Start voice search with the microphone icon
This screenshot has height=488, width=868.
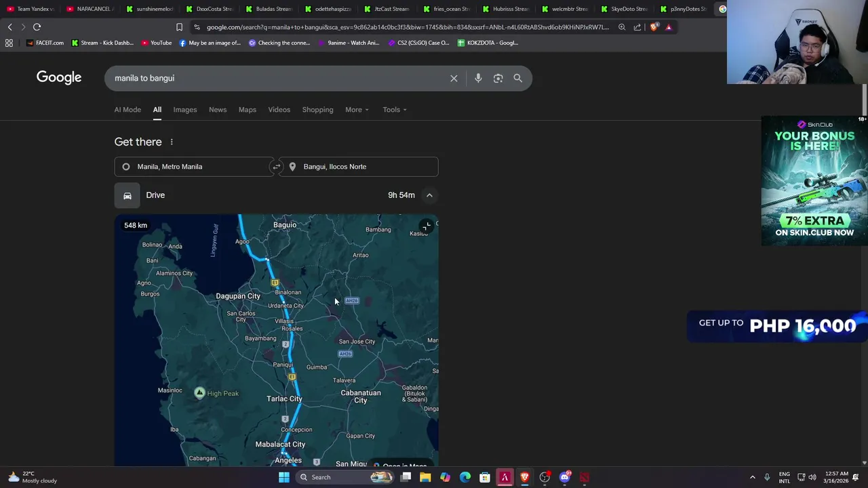[x=478, y=78]
